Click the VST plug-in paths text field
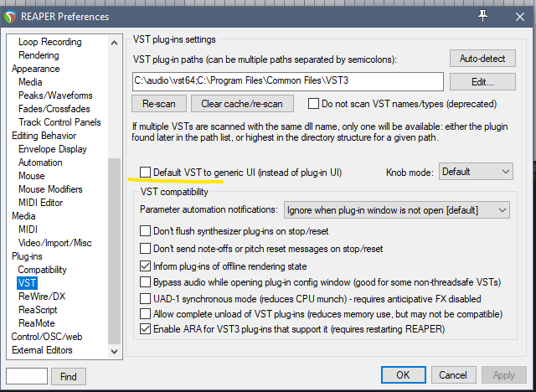This screenshot has height=392, width=536. [x=287, y=82]
